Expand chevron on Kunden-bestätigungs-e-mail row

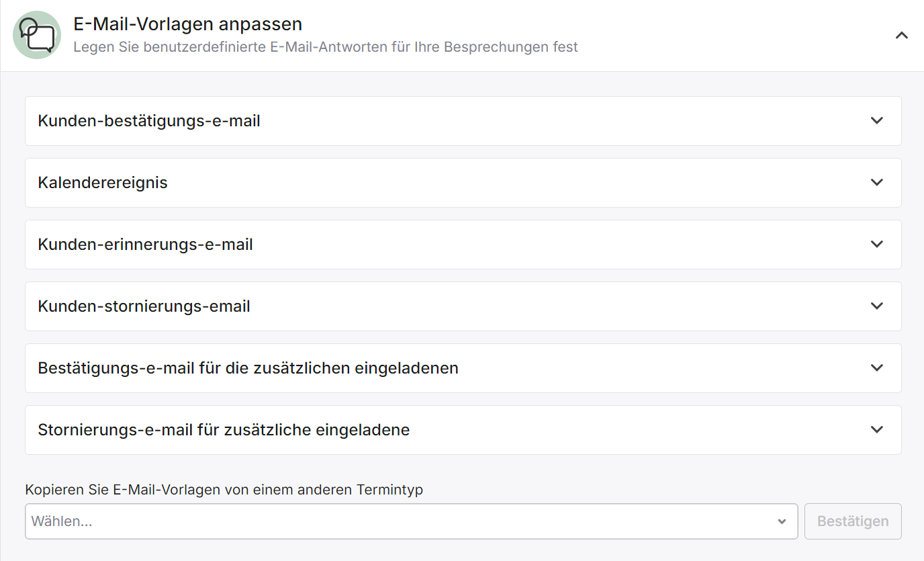(x=876, y=121)
